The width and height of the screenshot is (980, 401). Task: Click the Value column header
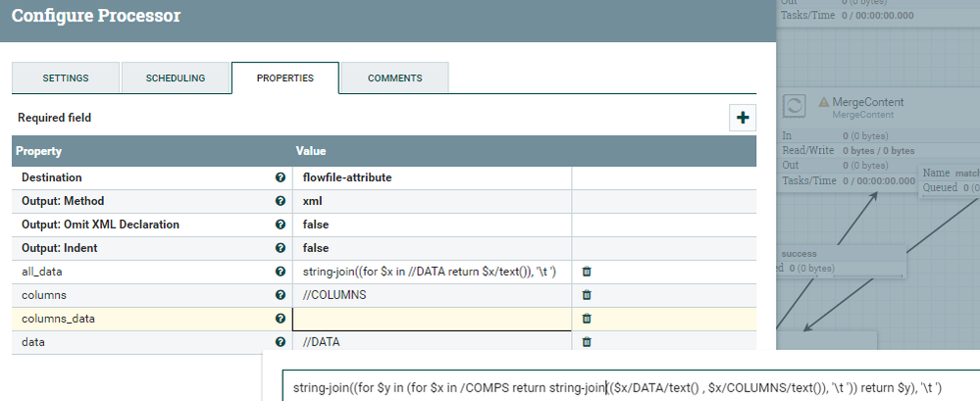click(311, 151)
